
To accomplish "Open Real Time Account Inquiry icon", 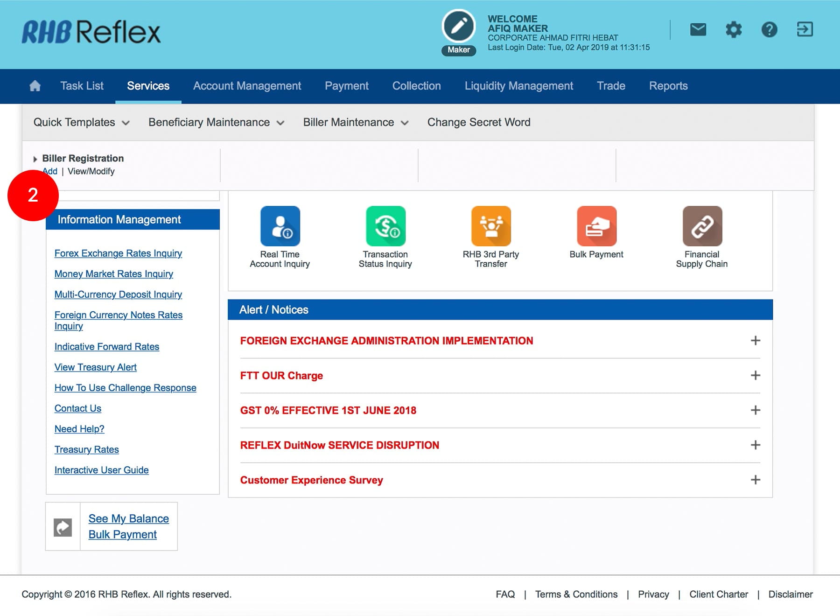I will pos(280,226).
